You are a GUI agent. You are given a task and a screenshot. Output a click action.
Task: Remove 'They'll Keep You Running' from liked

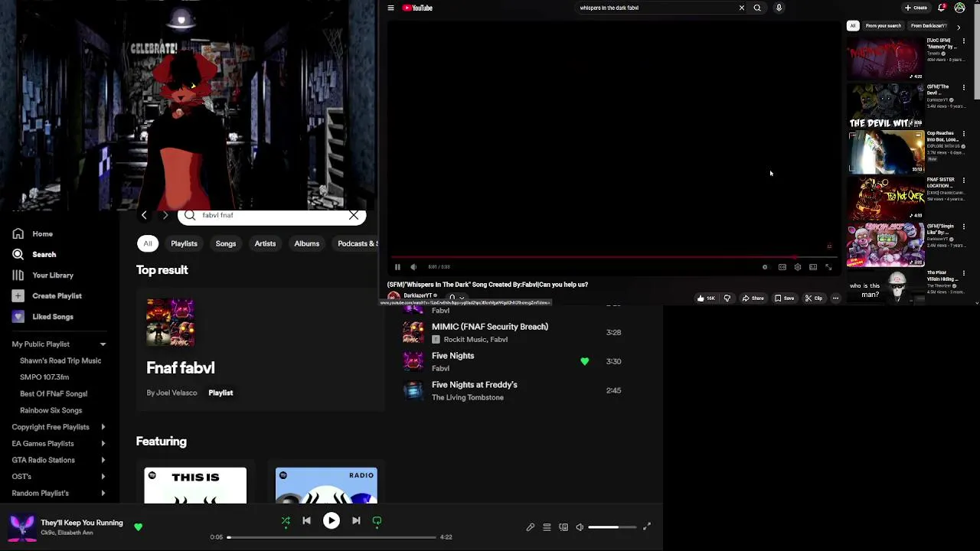click(139, 527)
